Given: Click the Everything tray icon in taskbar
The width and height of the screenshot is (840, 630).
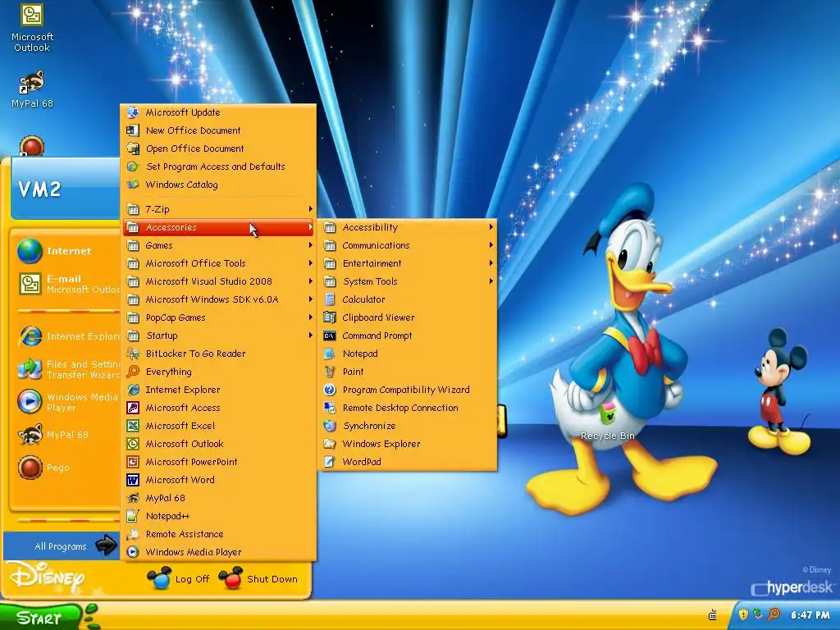Looking at the screenshot, I should coord(774,614).
